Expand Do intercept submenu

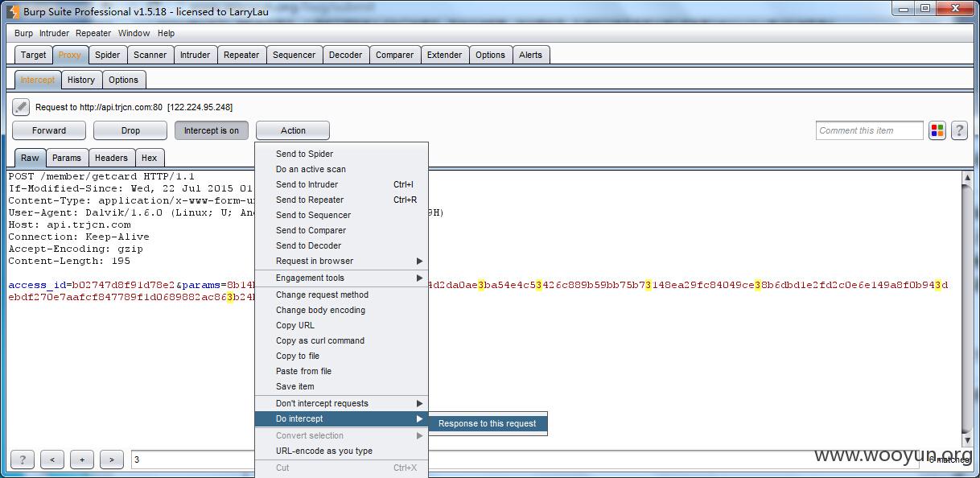[x=341, y=418]
